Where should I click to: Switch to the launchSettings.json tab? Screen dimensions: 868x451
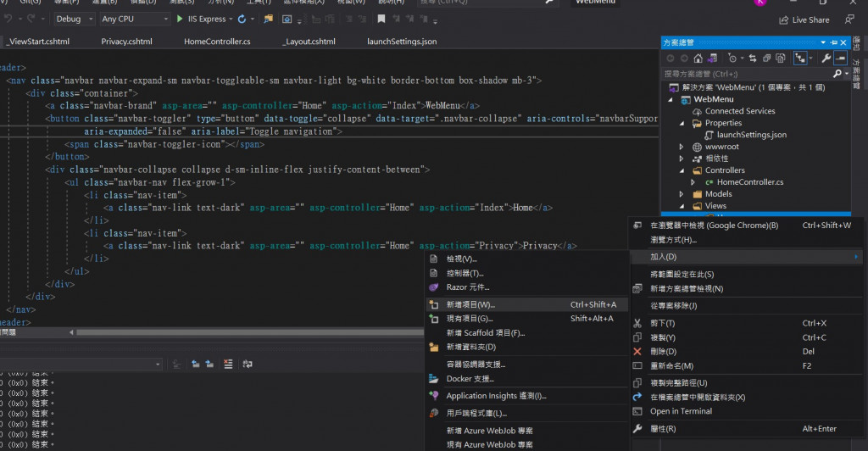click(x=402, y=42)
